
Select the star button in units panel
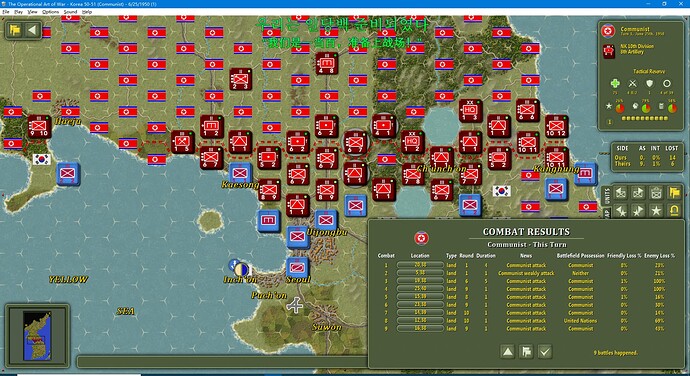tap(656, 210)
